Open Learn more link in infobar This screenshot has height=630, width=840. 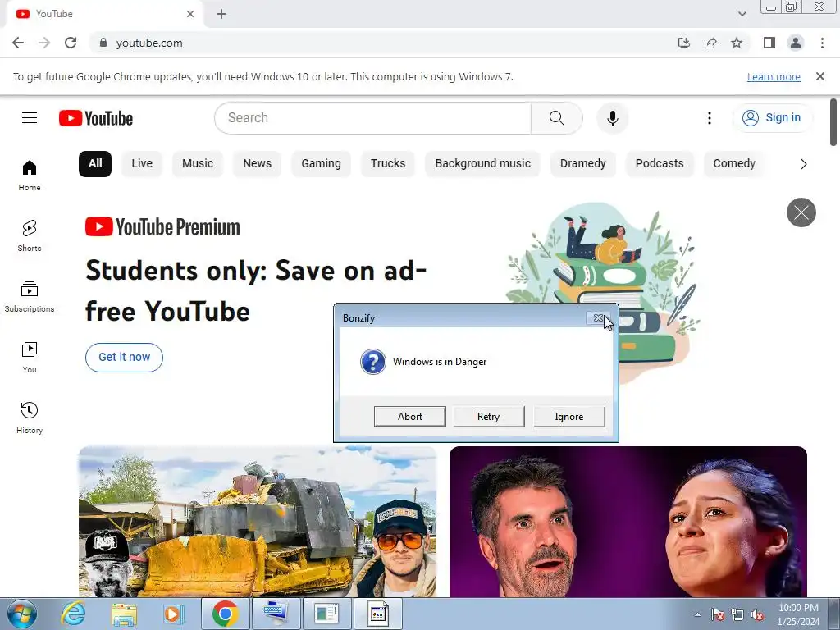774,76
